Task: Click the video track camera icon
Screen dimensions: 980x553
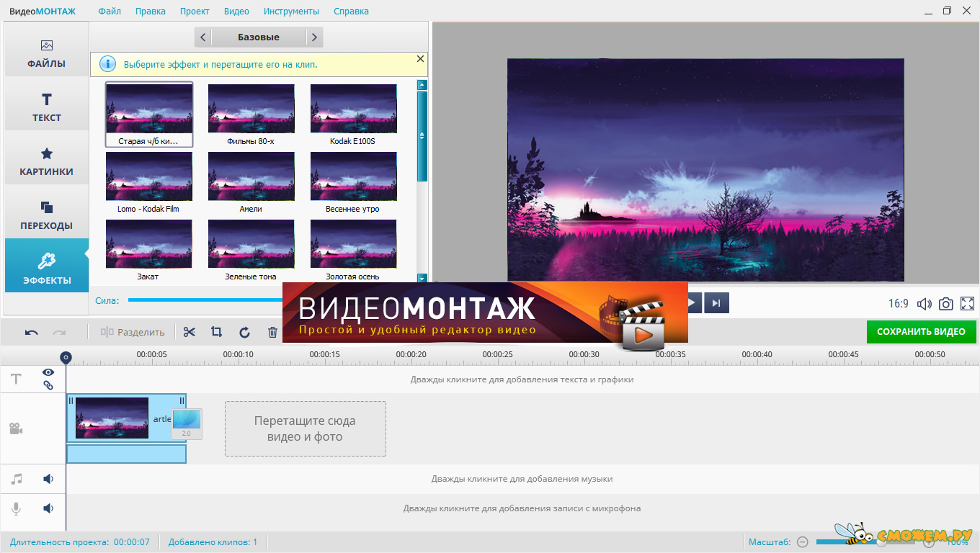Action: tap(16, 429)
